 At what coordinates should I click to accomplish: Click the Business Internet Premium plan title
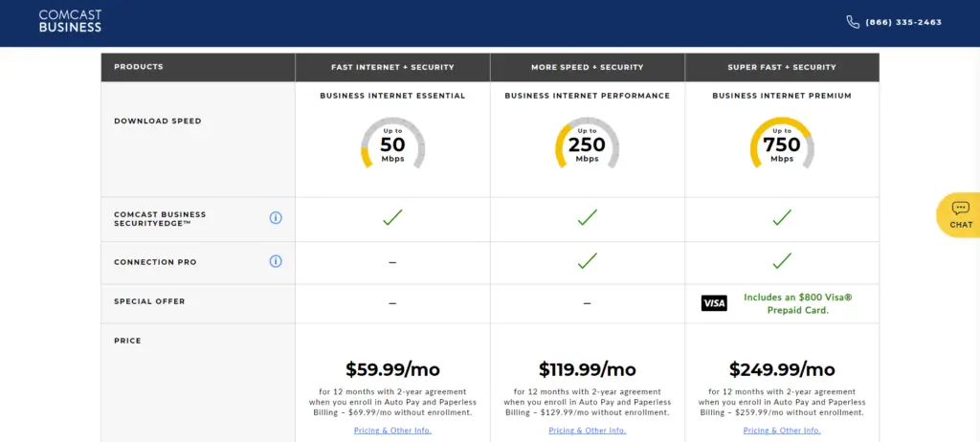coord(782,96)
